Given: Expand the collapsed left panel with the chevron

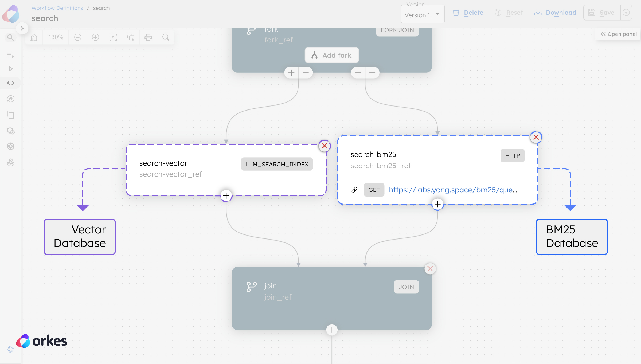Looking at the screenshot, I should (x=22, y=28).
